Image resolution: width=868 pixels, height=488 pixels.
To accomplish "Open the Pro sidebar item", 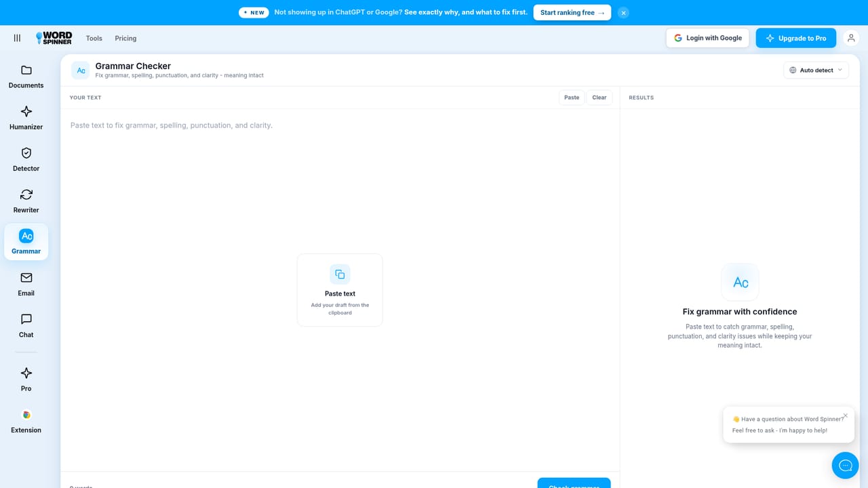I will tap(26, 380).
